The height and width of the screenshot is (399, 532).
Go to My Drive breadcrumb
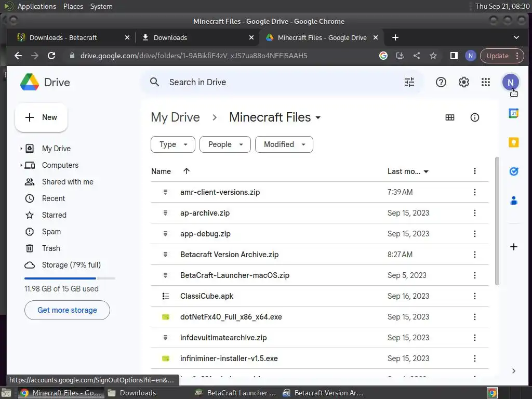pos(175,117)
